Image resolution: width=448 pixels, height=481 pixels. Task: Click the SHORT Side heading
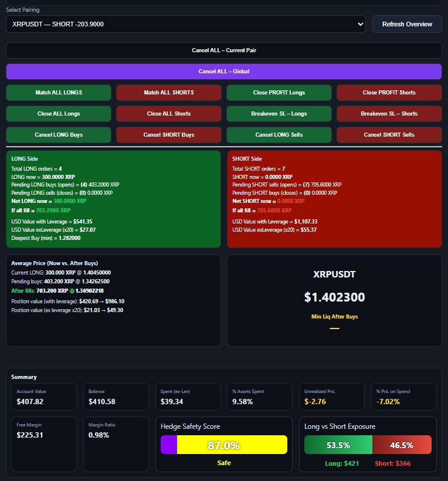[x=247, y=159]
